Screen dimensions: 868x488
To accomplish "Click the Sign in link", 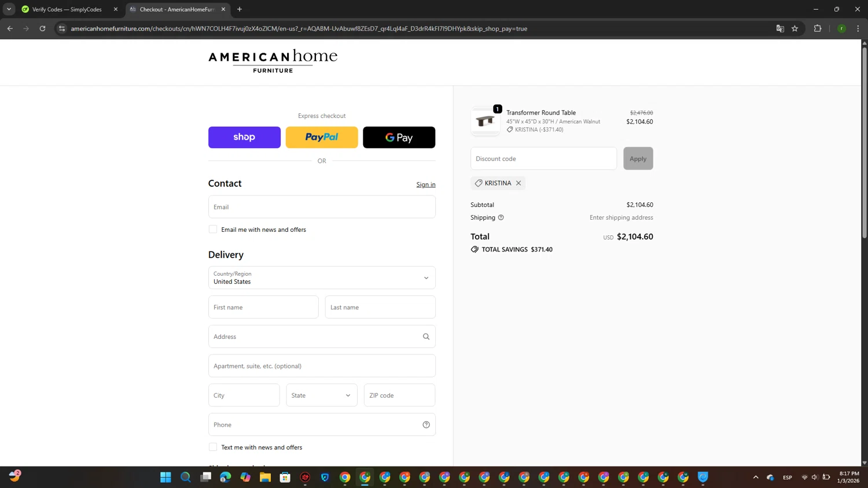I will pos(426,184).
